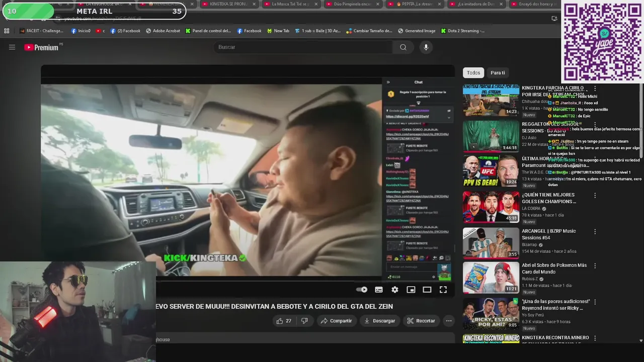Open the Panel de control del... bookmark

coord(208,31)
